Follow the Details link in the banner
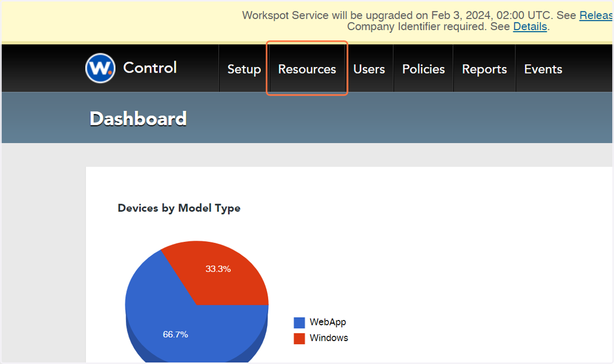This screenshot has width=614, height=364. pos(530,27)
